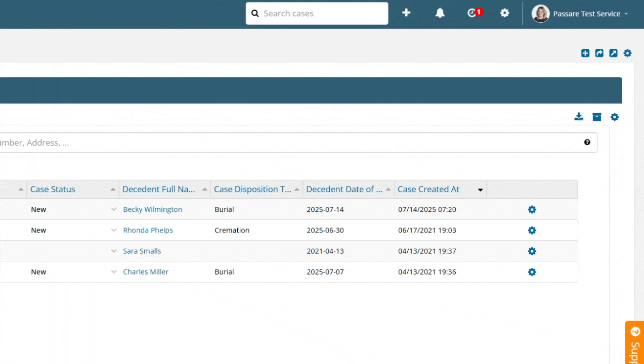Click the archive box icon in the panel
Viewport: 644px width, 364px height.
(x=597, y=117)
